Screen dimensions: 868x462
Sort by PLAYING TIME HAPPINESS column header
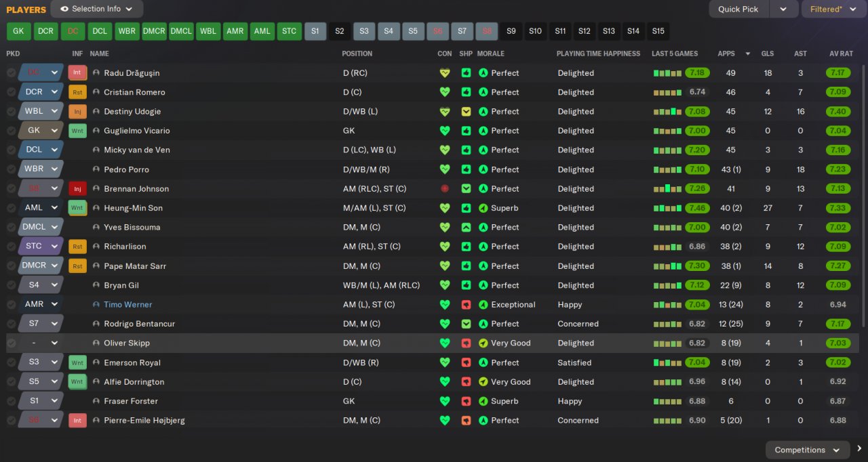(598, 54)
